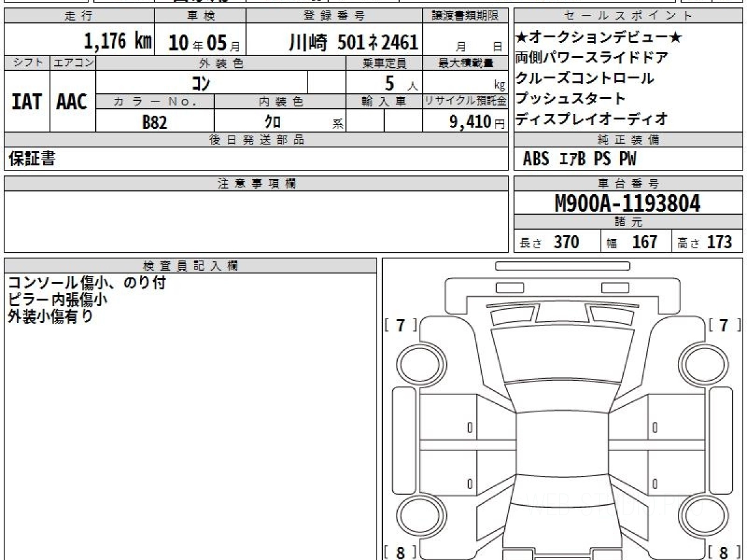Select the AAC air conditioner cell

click(72, 101)
